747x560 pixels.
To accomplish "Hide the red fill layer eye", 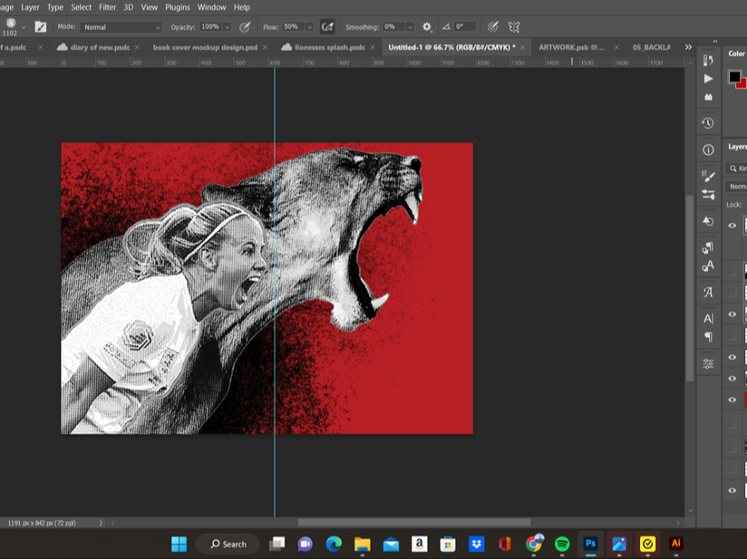I will pyautogui.click(x=732, y=400).
